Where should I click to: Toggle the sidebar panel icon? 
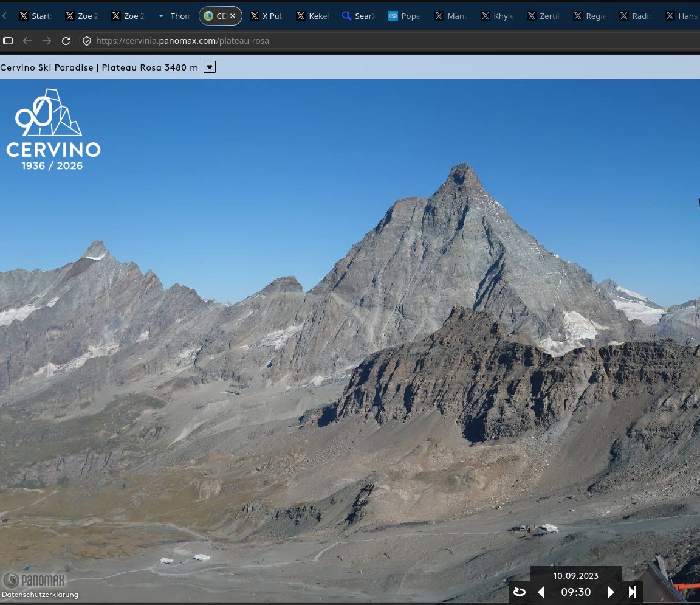point(8,41)
